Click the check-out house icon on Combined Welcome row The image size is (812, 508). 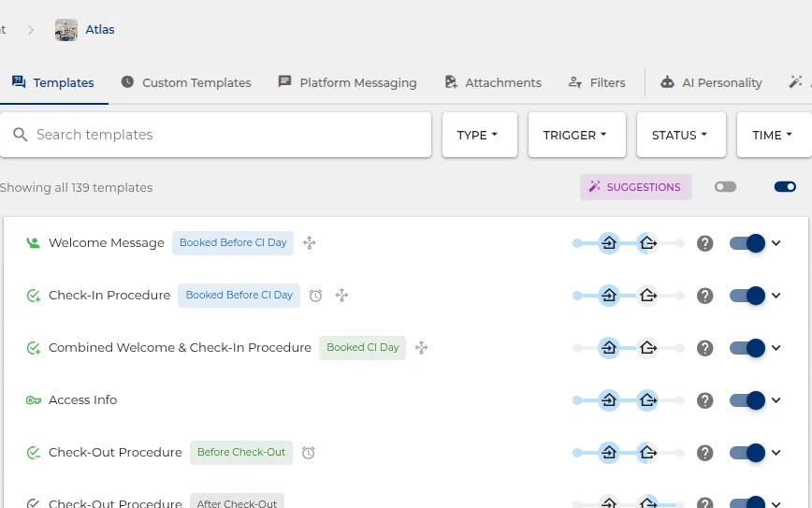[648, 347]
